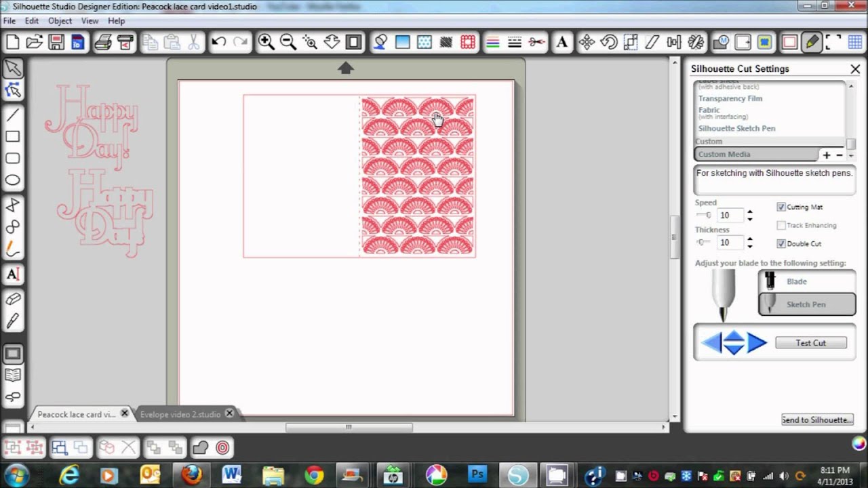Select Transparency Film media type
This screenshot has width=868, height=488.
point(730,98)
